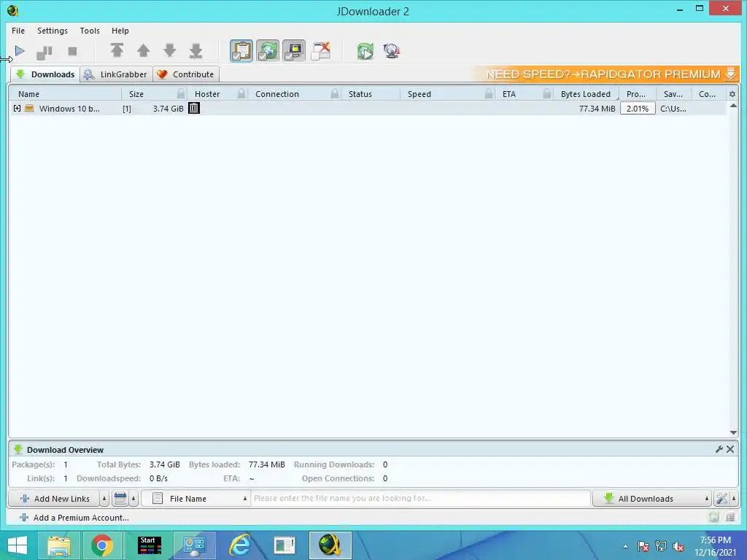
Task: Pause downloads using the toolbar pause icon
Action: (44, 52)
